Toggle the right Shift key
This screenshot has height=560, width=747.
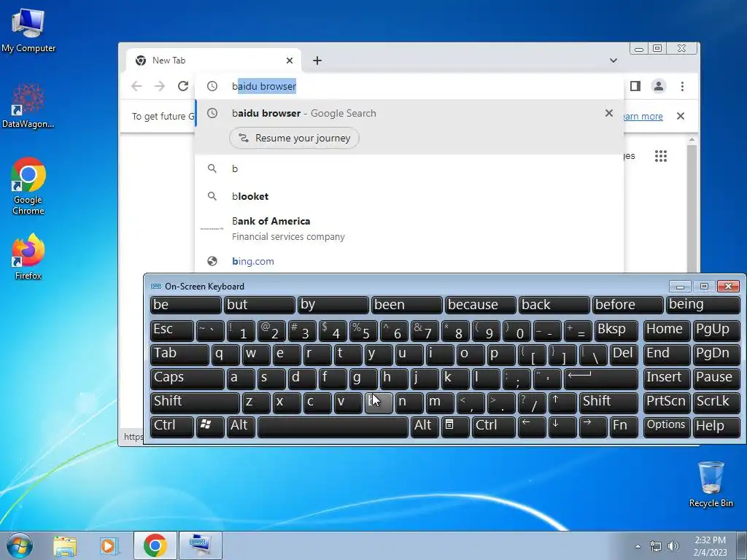(608, 402)
